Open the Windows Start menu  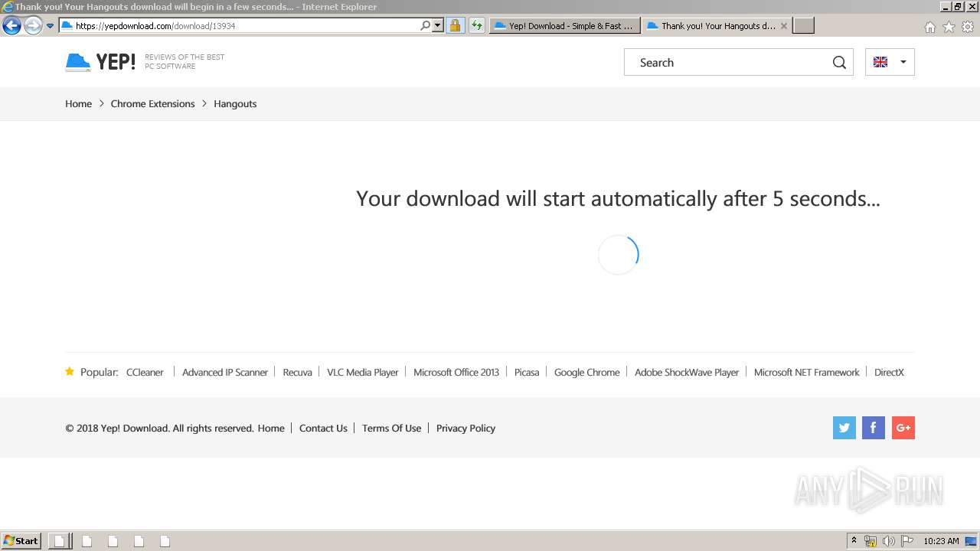coord(21,541)
